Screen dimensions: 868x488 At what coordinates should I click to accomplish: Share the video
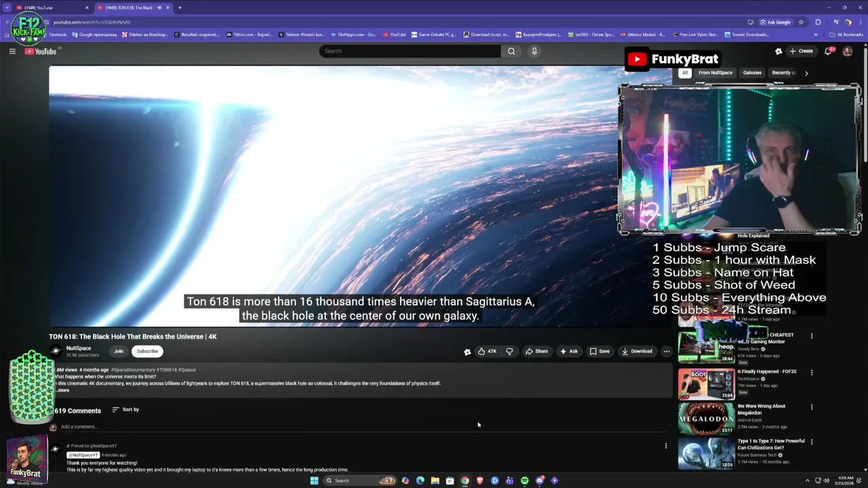[x=536, y=351]
